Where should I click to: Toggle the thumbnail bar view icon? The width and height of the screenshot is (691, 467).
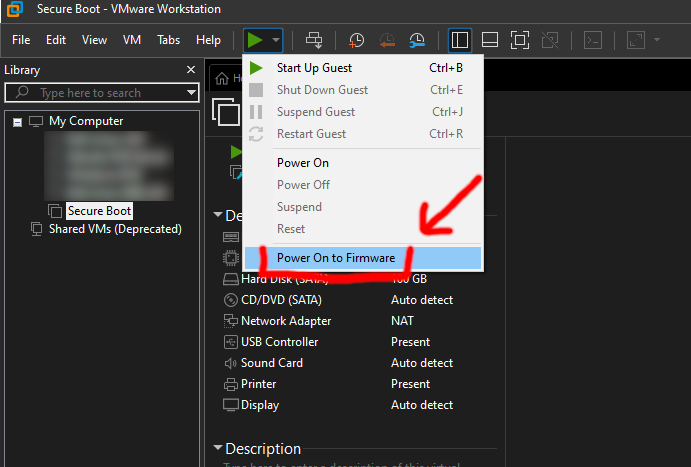(x=490, y=40)
